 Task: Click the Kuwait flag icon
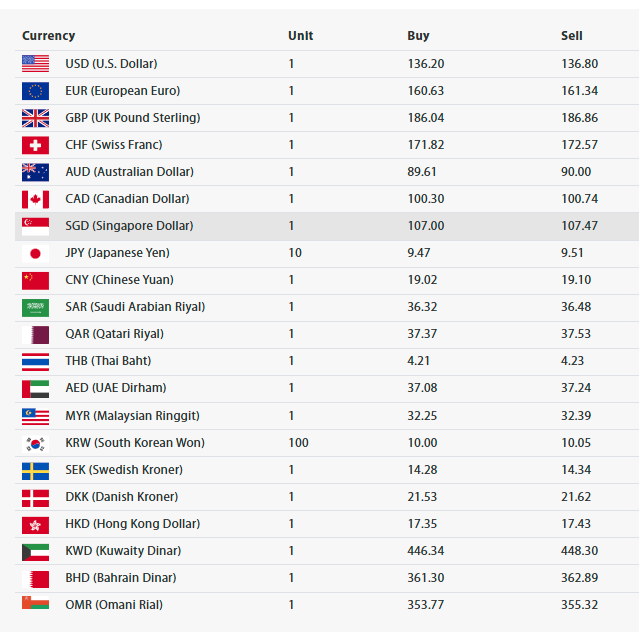35,552
